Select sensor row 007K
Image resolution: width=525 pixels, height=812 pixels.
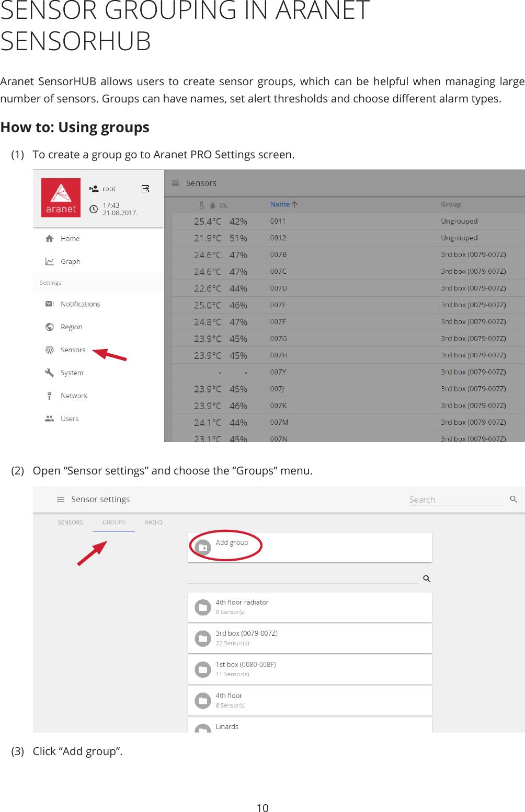pos(348,405)
